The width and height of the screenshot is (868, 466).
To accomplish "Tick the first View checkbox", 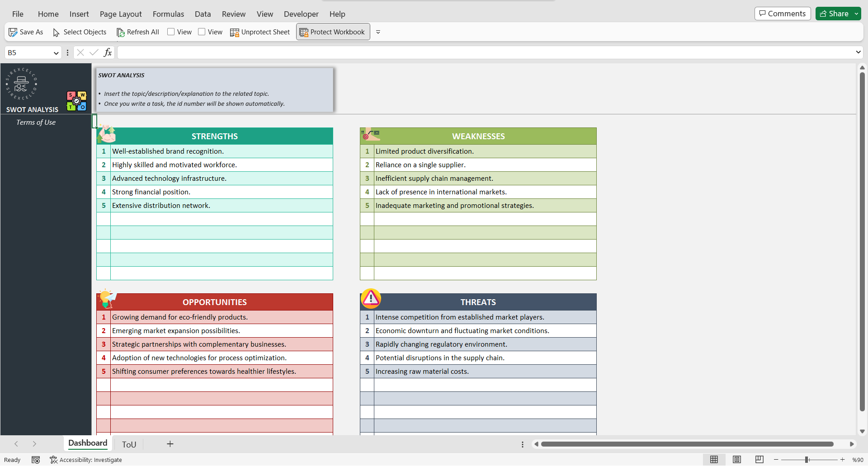I will pos(171,32).
